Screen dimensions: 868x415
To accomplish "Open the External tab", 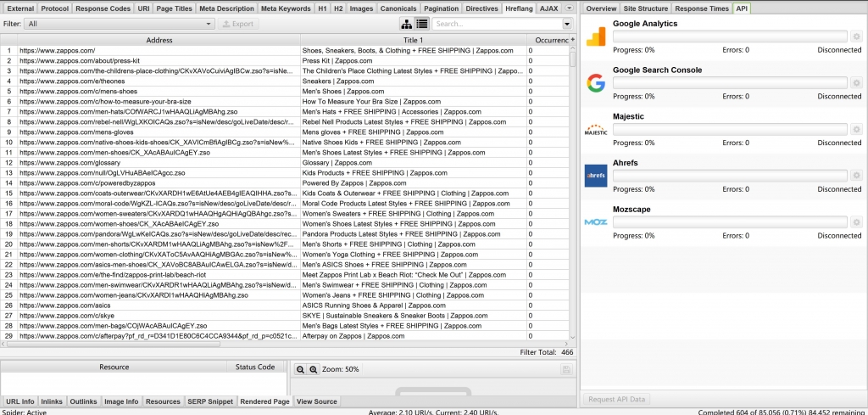I will (x=20, y=8).
